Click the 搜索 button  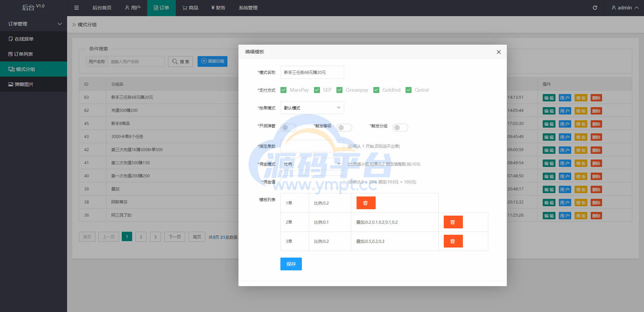[x=180, y=61]
